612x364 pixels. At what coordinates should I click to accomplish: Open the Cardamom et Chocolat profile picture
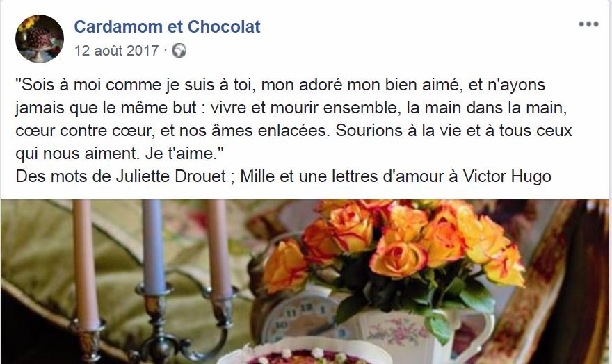[x=40, y=39]
